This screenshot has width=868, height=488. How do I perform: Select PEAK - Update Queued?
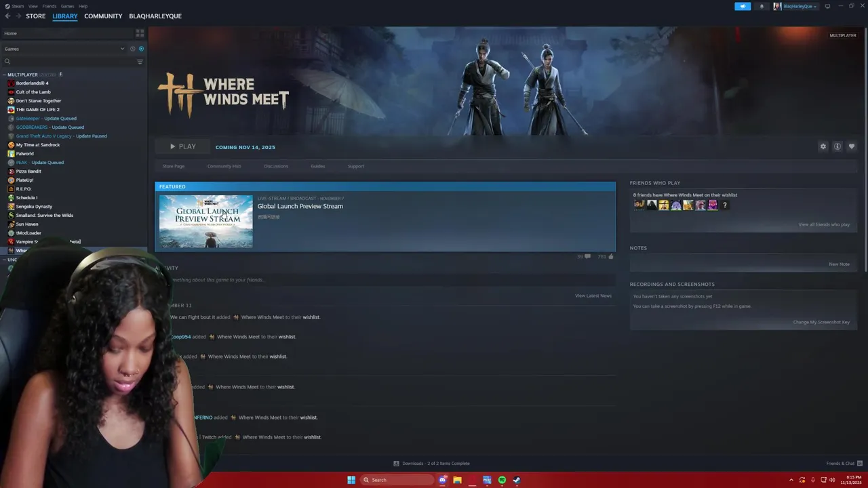[40, 163]
